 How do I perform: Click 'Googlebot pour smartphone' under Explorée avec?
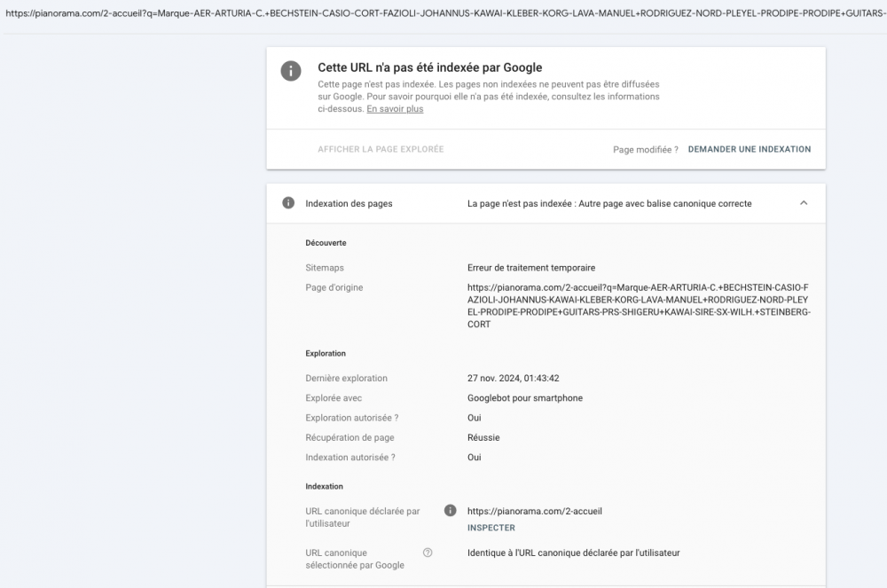[526, 397]
